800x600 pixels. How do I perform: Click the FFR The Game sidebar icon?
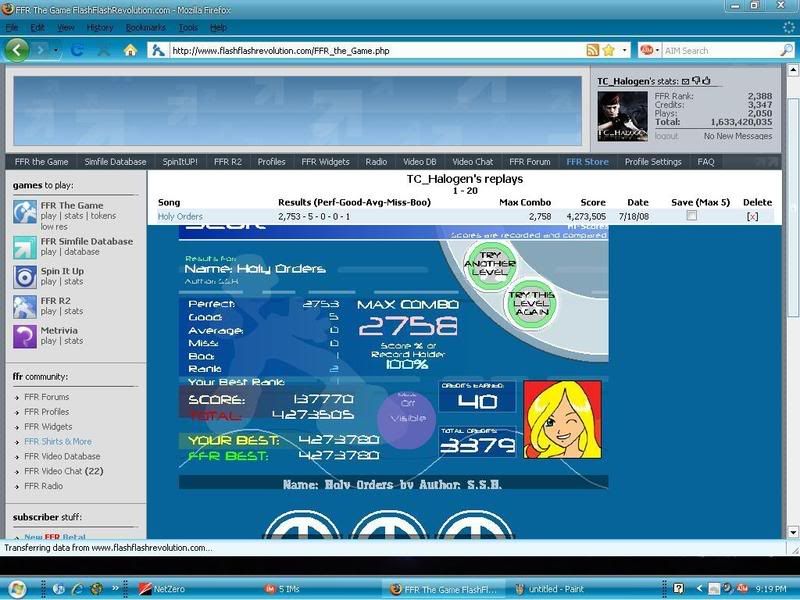[25, 211]
